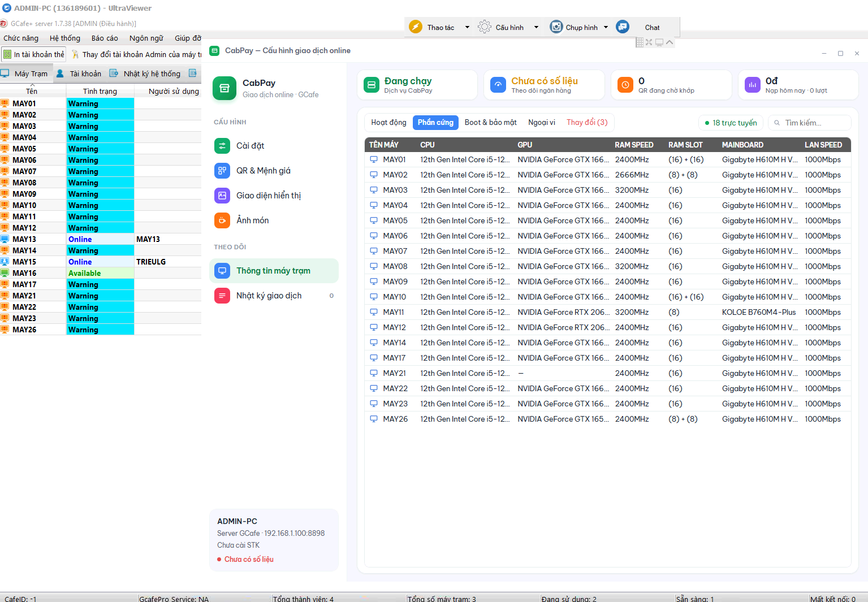868x602 pixels.
Task: Click In tài khoản thẻ button
Action: point(34,54)
